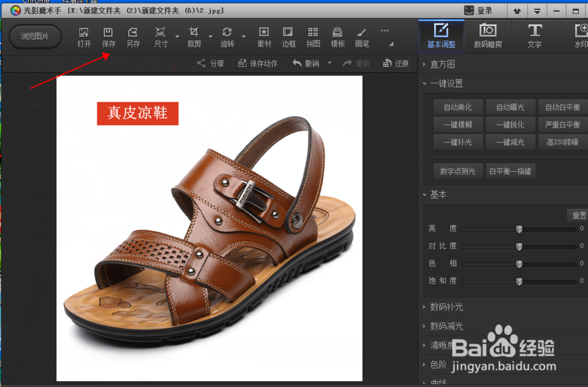Click the 光影魔术手 app logo
This screenshot has width=588, height=387.
pyautogui.click(x=15, y=11)
